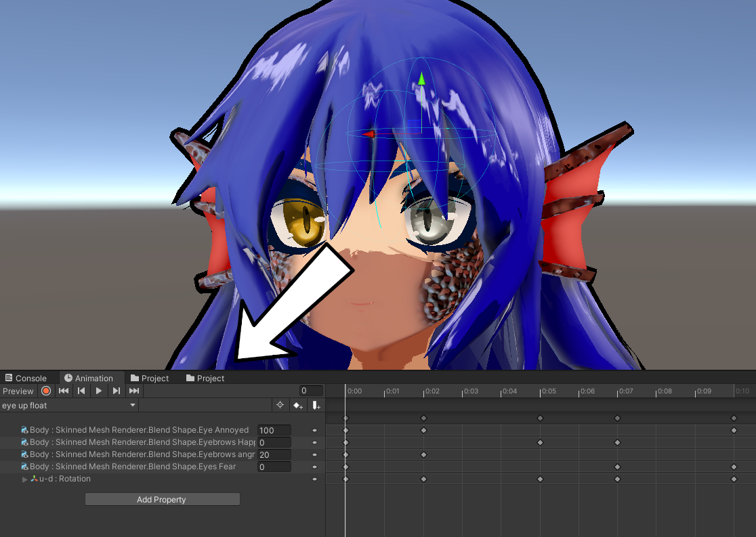Click the Eye Annoyed keyframe toggle dot
The width and height of the screenshot is (756, 537).
tap(314, 429)
